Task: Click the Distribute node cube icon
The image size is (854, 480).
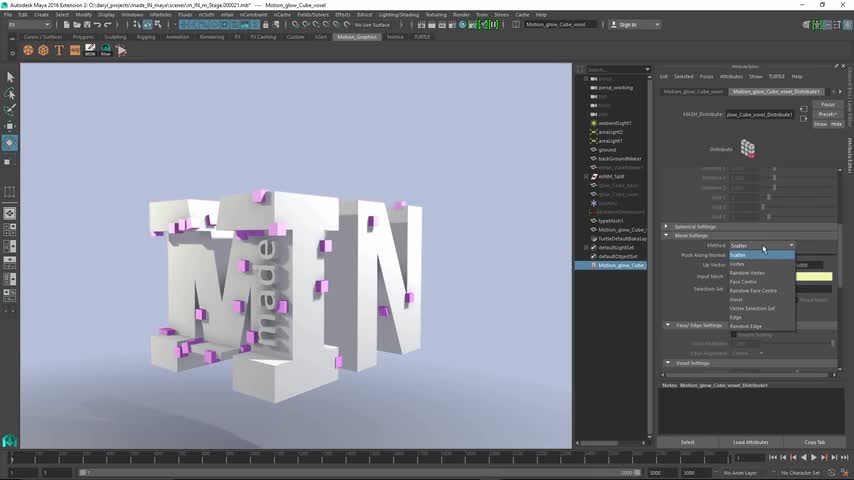Action: [x=748, y=148]
